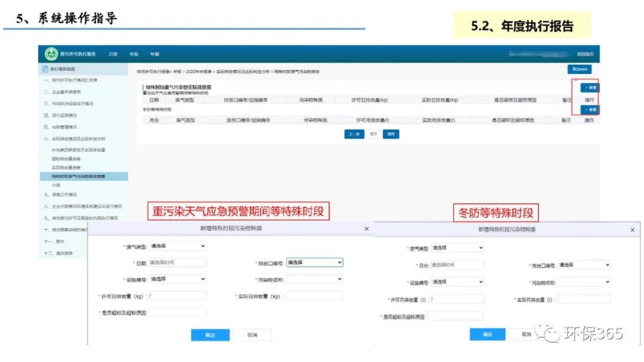Screen dimensions: 644x362
Task: Click 生成word button at top right
Action: 579,69
